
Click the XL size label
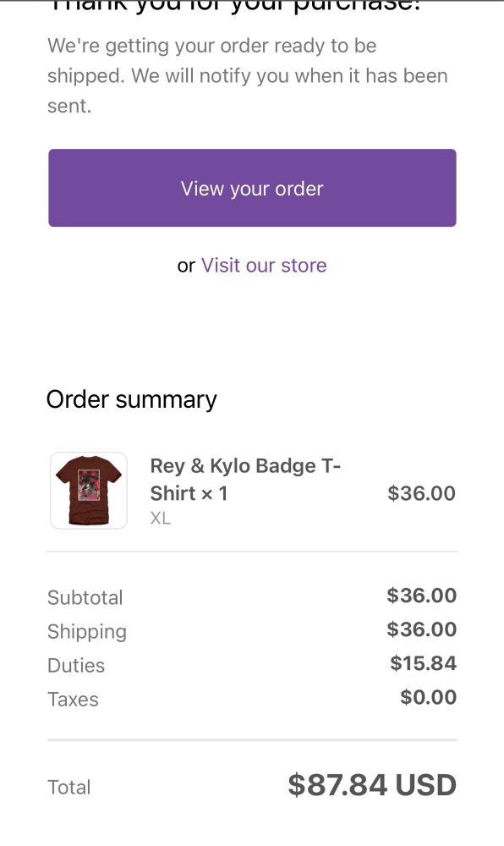tap(161, 518)
